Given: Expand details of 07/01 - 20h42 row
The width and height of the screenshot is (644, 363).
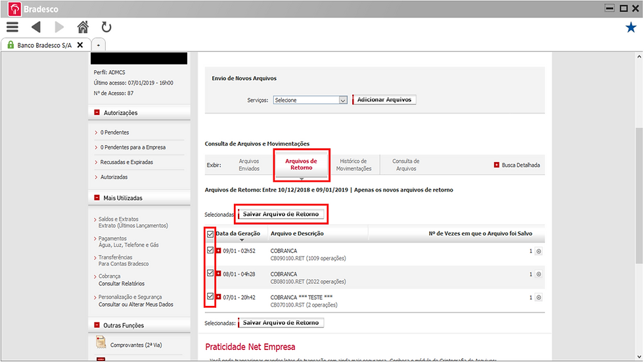Looking at the screenshot, I should [218, 297].
